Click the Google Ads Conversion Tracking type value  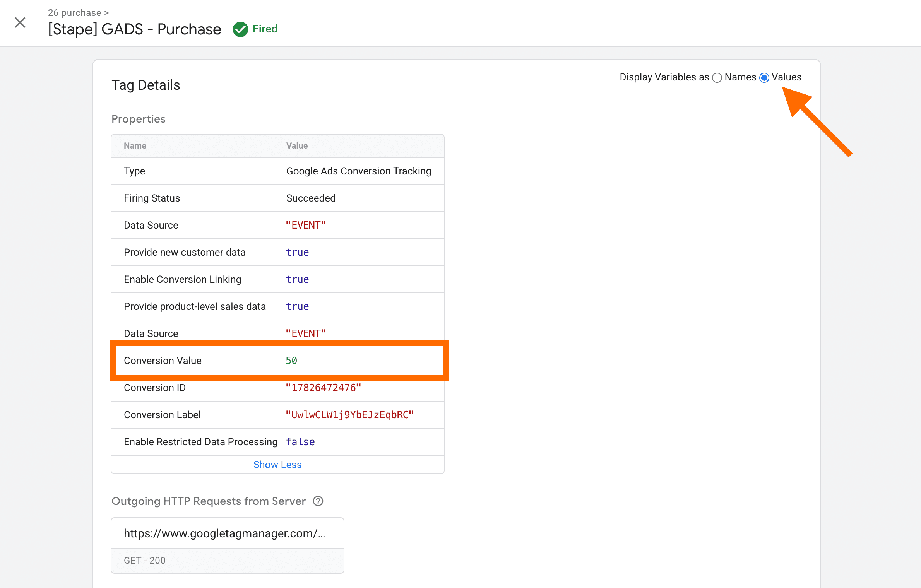coord(358,171)
